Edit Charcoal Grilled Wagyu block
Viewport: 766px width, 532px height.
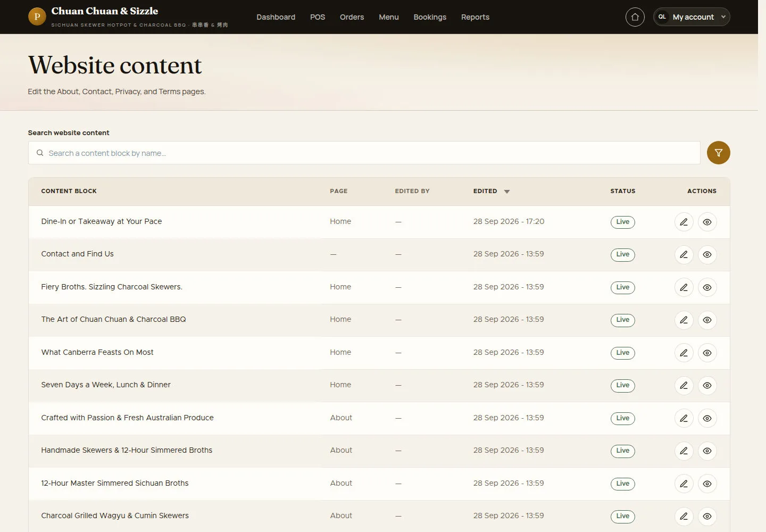click(x=684, y=516)
